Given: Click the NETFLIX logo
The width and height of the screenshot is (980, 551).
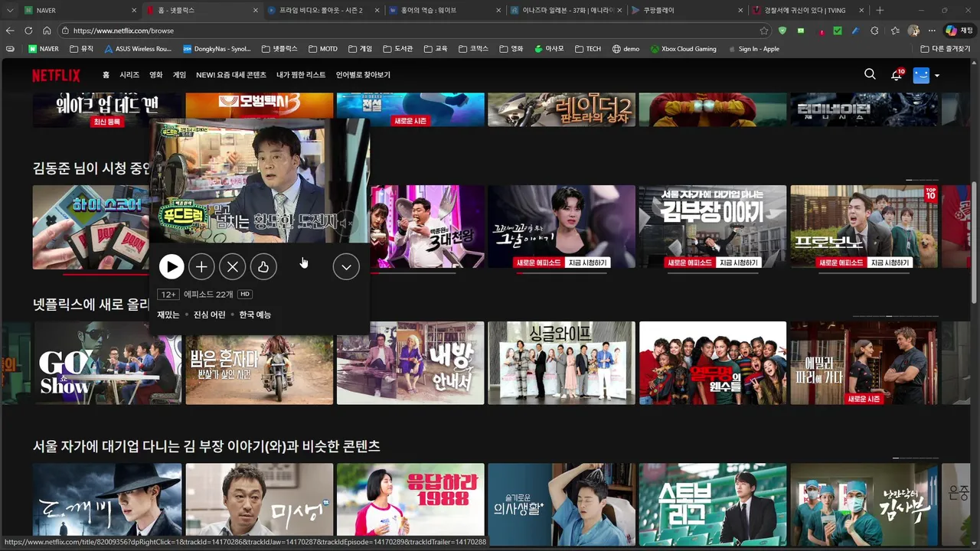Looking at the screenshot, I should coord(56,75).
